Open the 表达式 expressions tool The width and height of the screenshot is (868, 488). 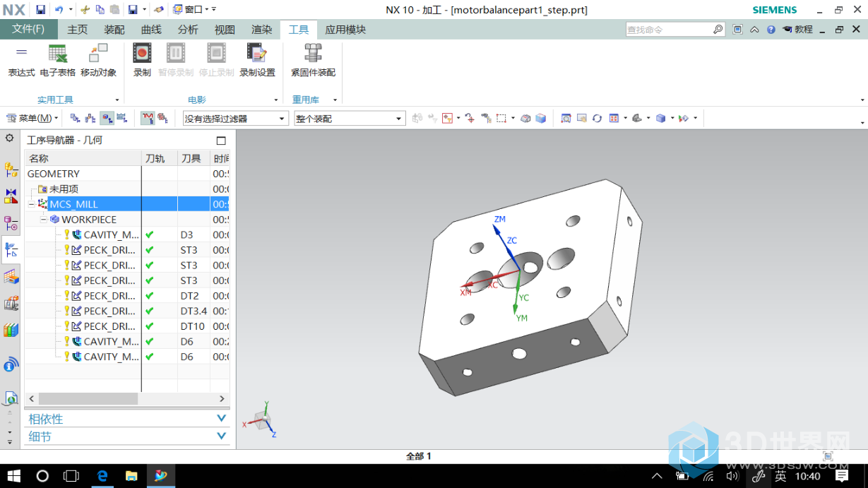coord(21,60)
